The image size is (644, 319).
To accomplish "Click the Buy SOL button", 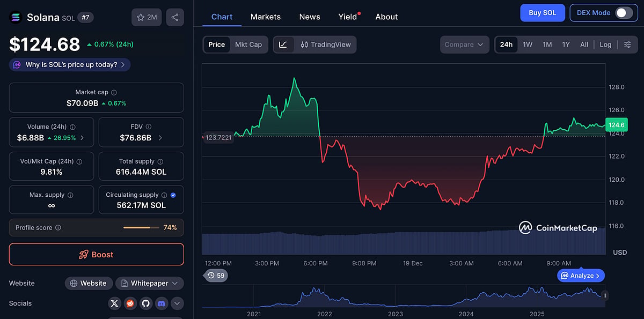I will coord(543,13).
